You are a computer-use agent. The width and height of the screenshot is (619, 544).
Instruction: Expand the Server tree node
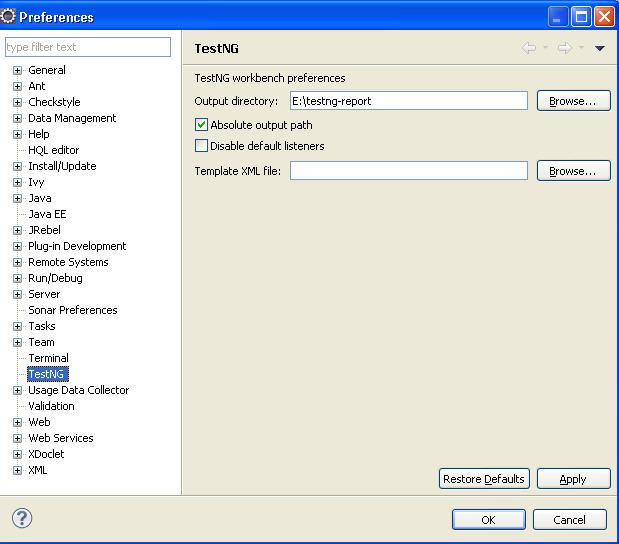pos(17,294)
